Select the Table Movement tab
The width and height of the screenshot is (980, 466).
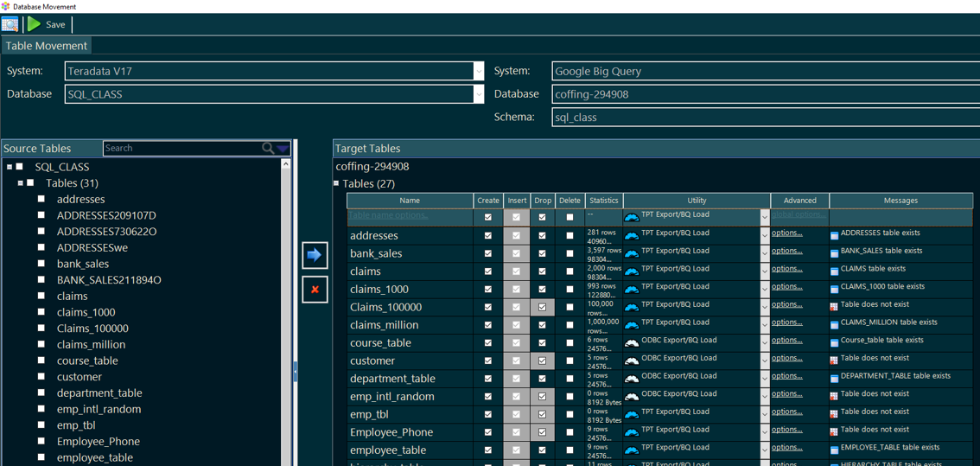coord(47,46)
